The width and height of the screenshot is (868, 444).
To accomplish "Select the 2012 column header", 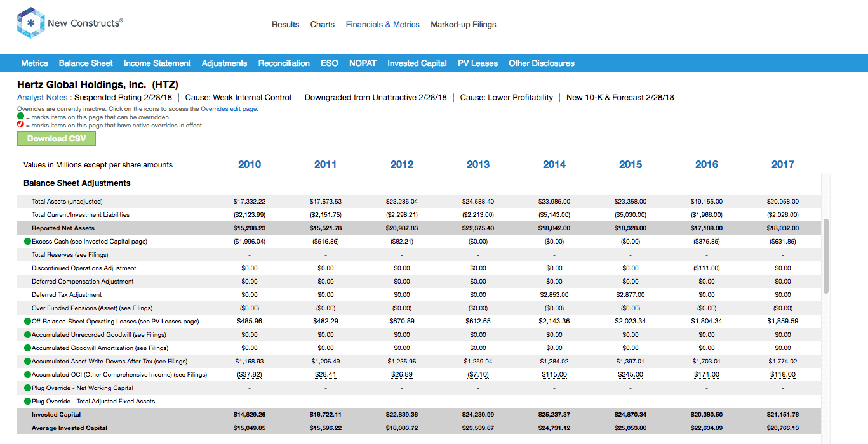I will 402,164.
